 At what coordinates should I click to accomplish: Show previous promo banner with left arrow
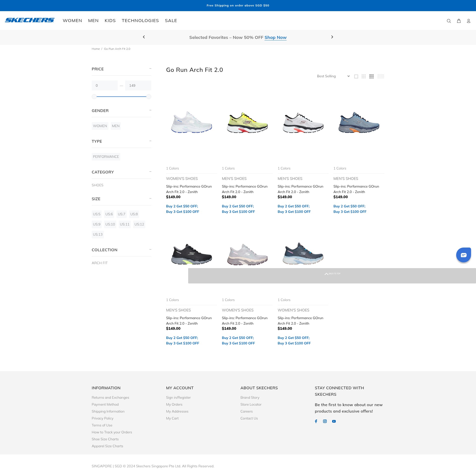[x=144, y=37]
